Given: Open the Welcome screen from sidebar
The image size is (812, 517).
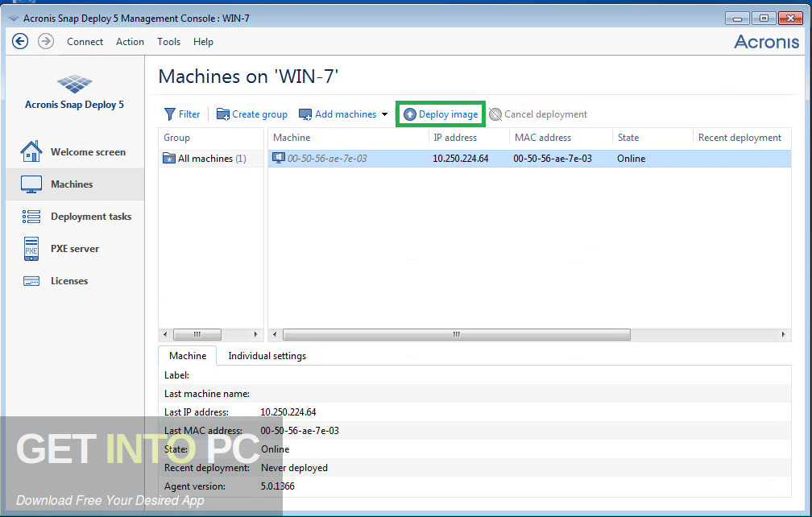Looking at the screenshot, I should [87, 152].
